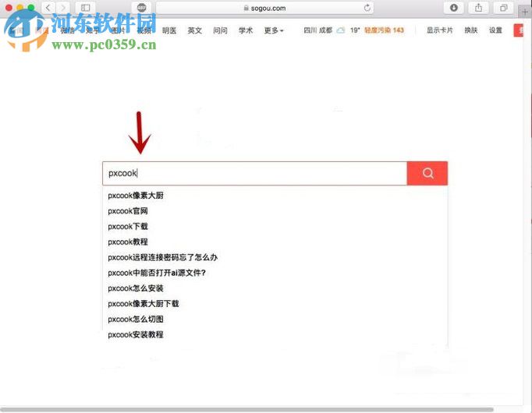Open a new tab with plus button

pos(525,12)
